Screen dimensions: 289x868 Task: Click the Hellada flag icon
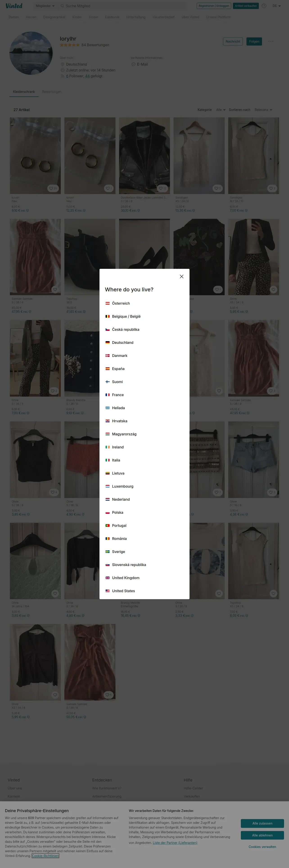tap(108, 408)
